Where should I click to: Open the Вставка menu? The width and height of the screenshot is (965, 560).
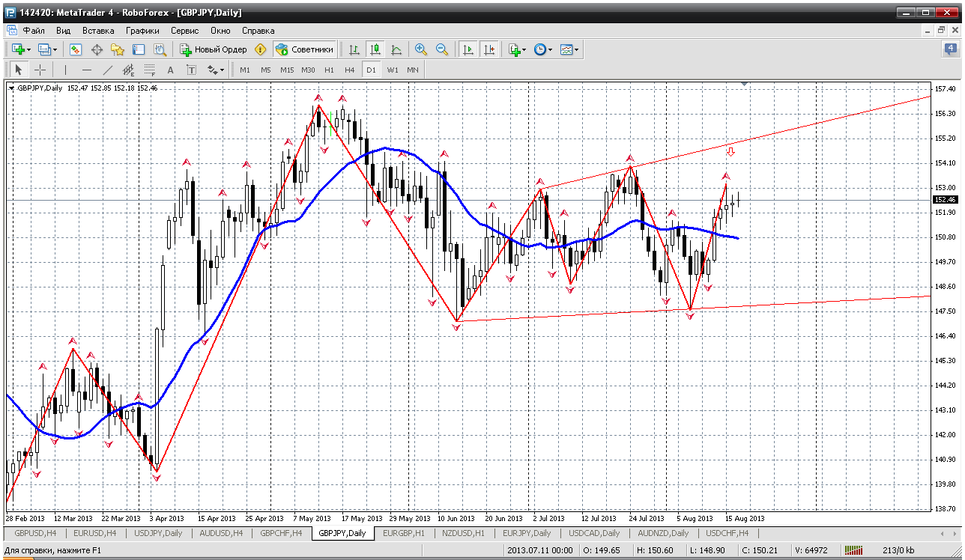pos(98,31)
